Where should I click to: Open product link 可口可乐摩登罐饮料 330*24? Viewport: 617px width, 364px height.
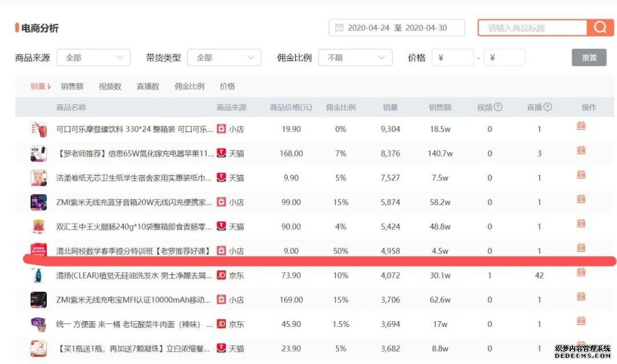pos(135,129)
